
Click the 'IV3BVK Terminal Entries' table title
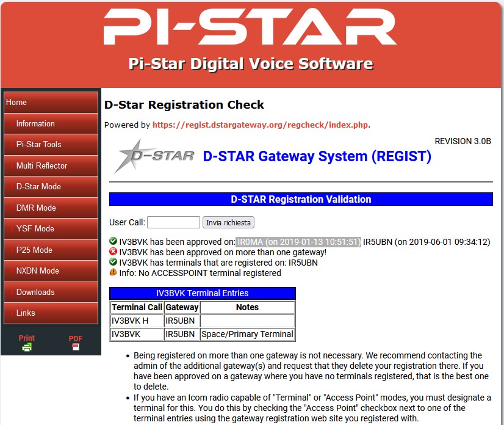pos(203,293)
